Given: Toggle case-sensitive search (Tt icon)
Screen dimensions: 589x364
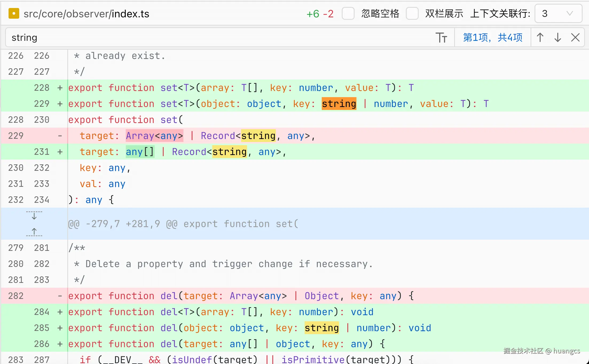Looking at the screenshot, I should (441, 38).
